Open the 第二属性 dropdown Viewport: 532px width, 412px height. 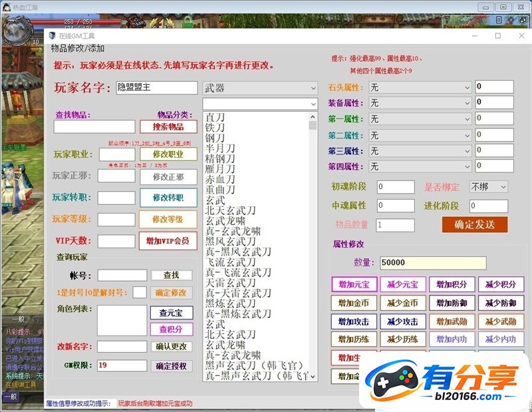420,136
